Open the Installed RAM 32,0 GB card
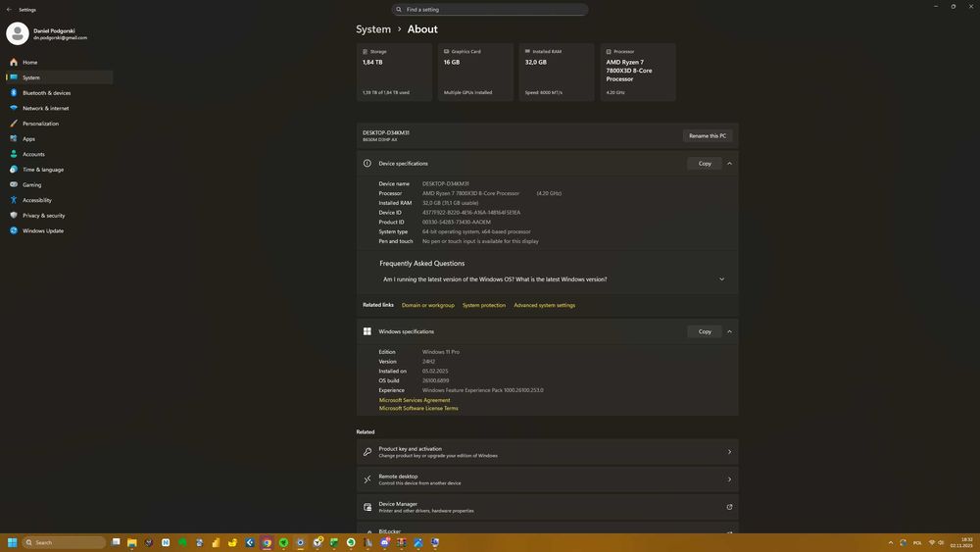This screenshot has width=980, height=552. tap(557, 72)
